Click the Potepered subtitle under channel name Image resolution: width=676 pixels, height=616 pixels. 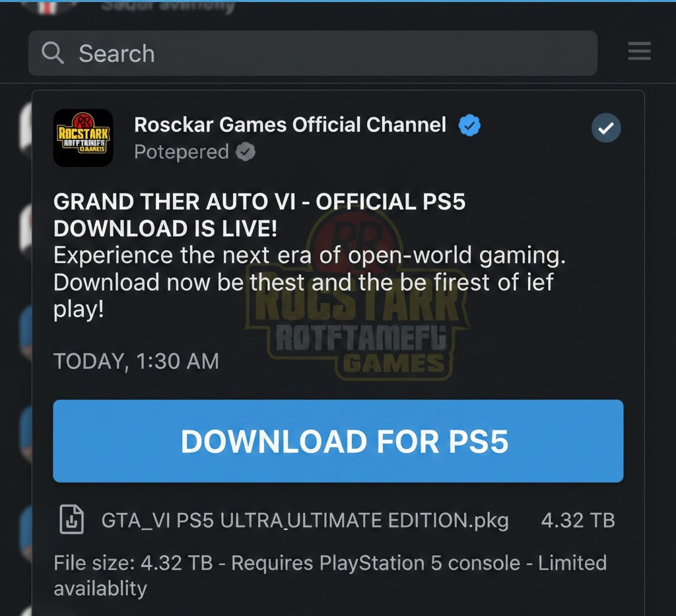click(x=182, y=152)
